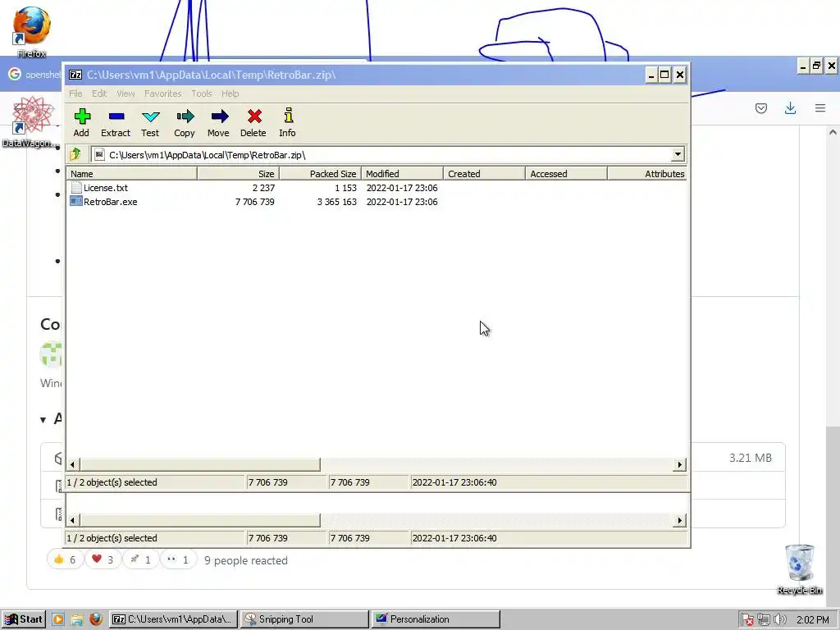Select the RetroBar.exe file name
840x630 pixels.
tap(111, 202)
